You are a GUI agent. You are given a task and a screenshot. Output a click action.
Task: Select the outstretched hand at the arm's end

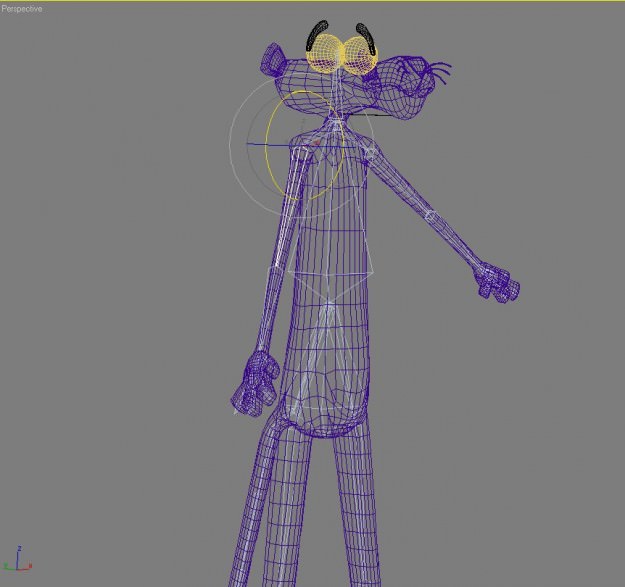(497, 282)
